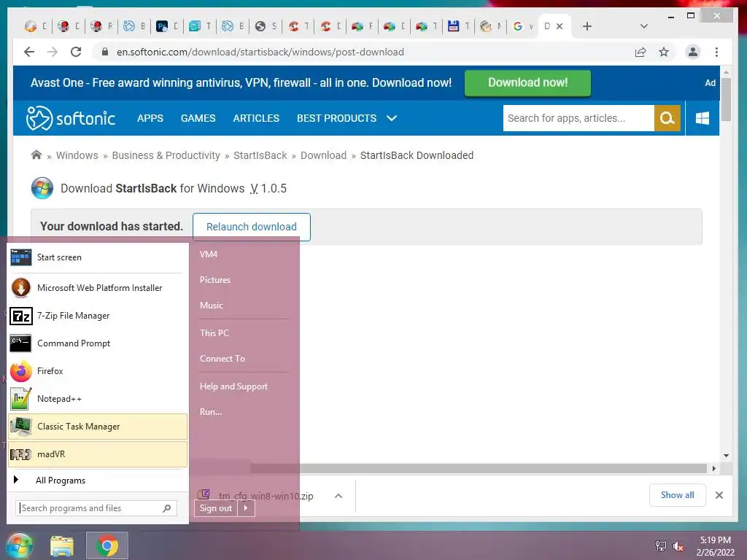Open 7-Zip File Manager
747x560 pixels.
click(98, 316)
